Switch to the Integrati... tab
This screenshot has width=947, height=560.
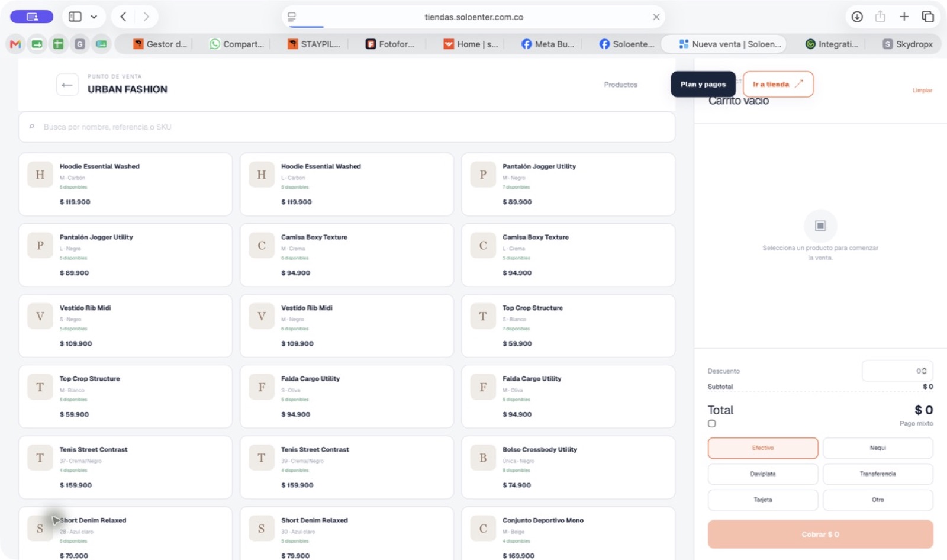(x=832, y=44)
